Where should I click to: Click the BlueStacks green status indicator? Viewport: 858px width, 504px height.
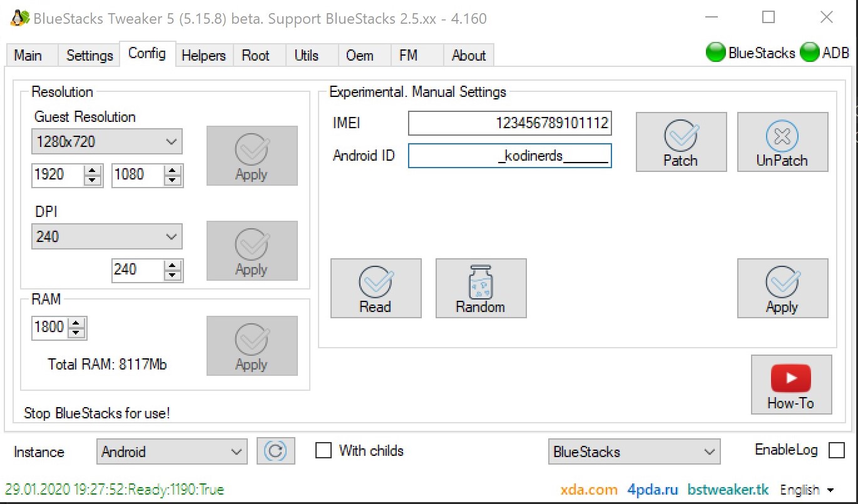pos(715,53)
